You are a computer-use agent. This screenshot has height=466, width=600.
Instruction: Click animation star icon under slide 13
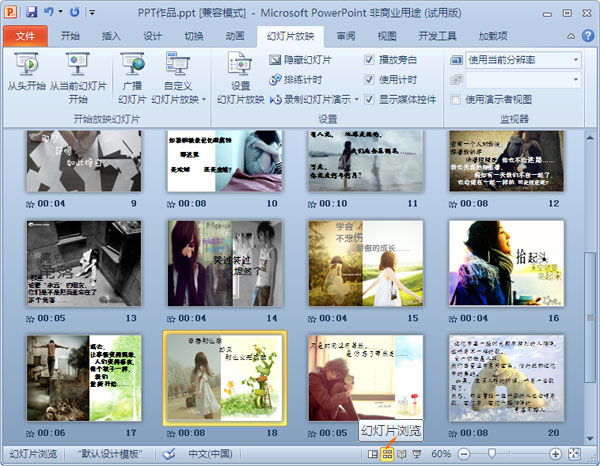click(30, 319)
